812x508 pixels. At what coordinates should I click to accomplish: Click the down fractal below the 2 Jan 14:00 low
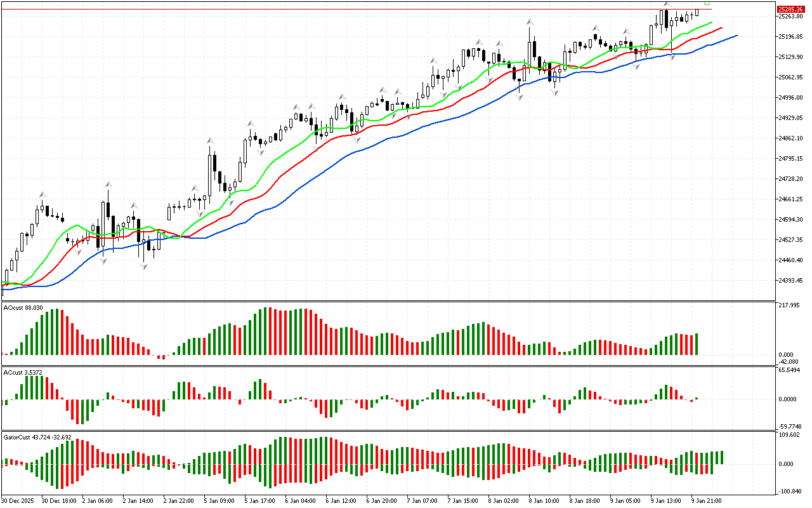click(x=144, y=267)
